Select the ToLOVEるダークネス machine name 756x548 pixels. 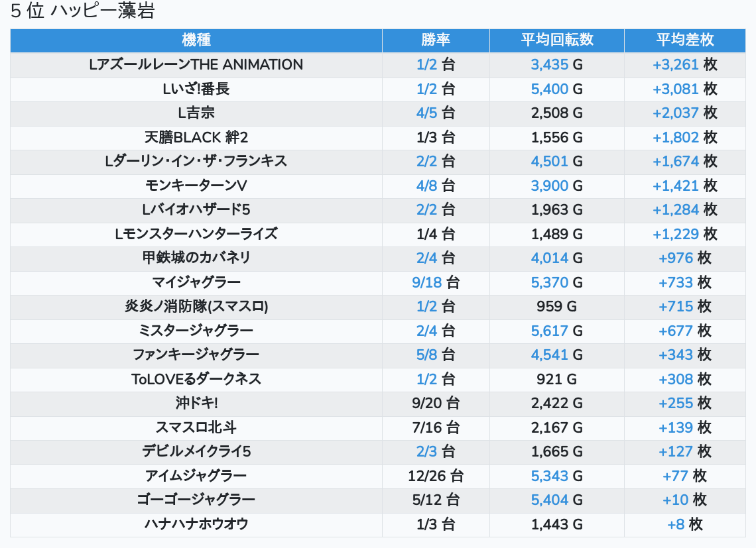tap(196, 379)
